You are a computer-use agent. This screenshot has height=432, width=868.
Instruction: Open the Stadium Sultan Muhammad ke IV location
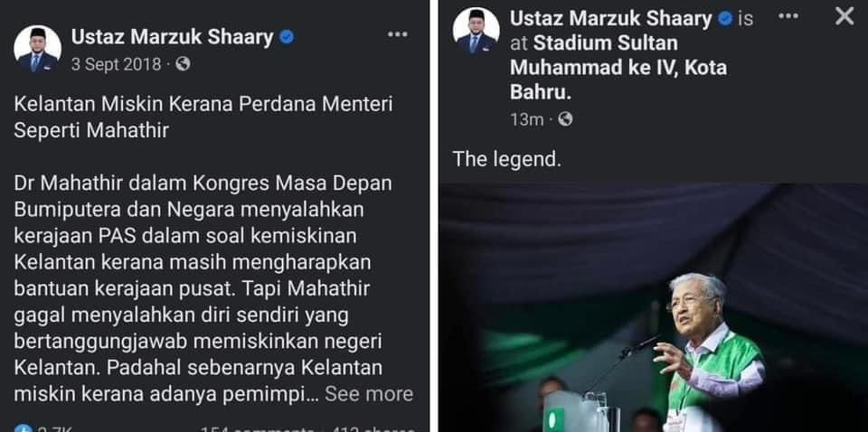(618, 68)
